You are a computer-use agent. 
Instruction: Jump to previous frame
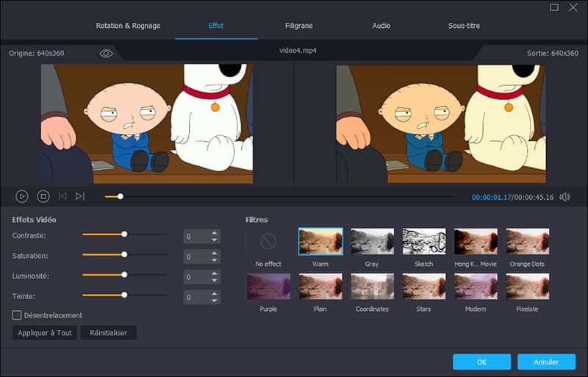point(62,196)
